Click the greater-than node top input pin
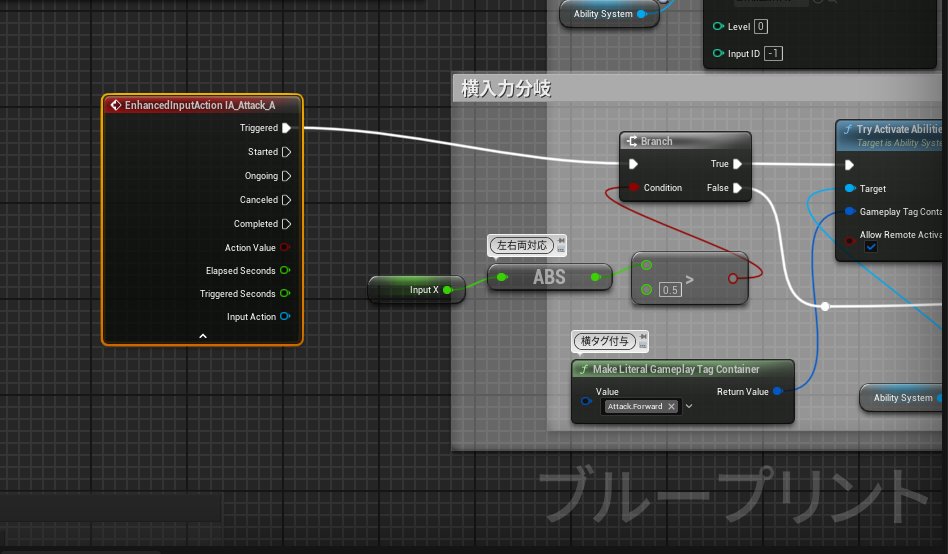 [x=646, y=265]
